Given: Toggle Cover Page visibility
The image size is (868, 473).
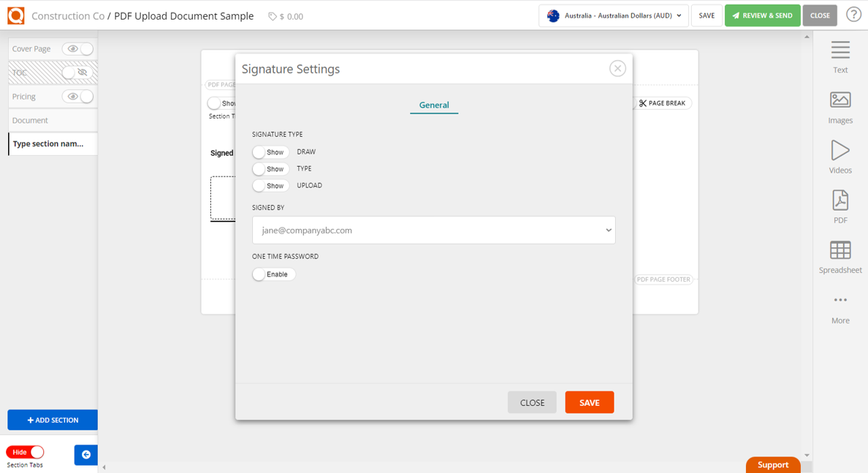Looking at the screenshot, I should pyautogui.click(x=77, y=48).
